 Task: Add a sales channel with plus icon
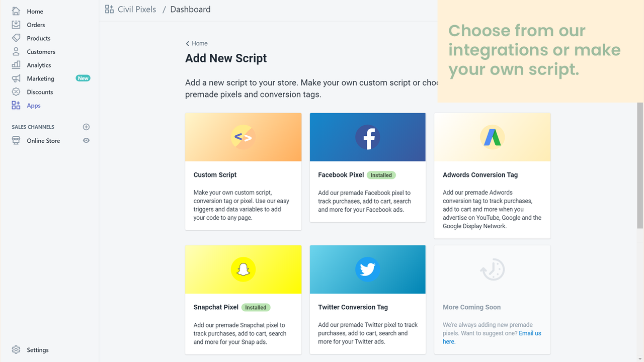point(86,127)
